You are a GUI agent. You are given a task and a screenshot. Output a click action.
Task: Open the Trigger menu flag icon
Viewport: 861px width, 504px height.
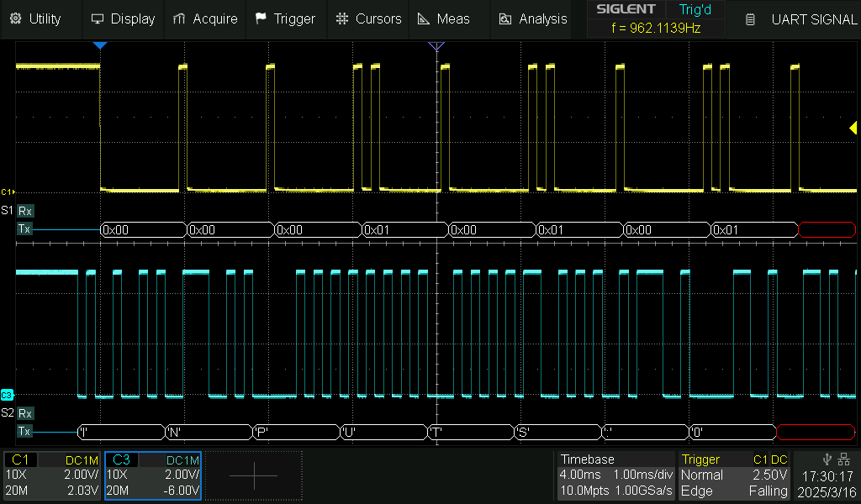point(261,18)
